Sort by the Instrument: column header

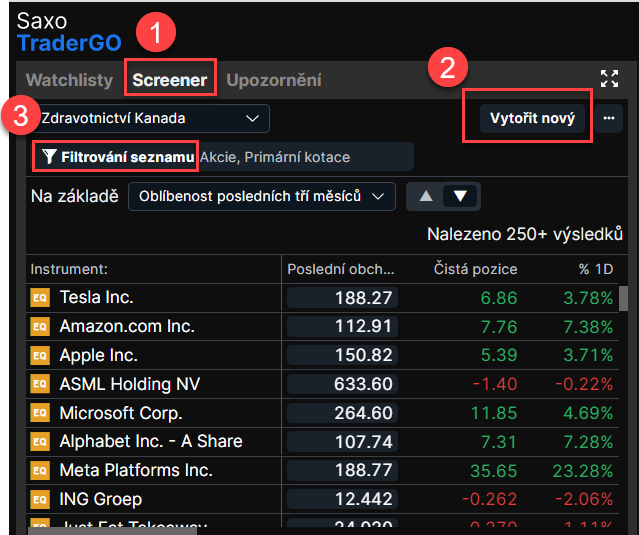(69, 269)
